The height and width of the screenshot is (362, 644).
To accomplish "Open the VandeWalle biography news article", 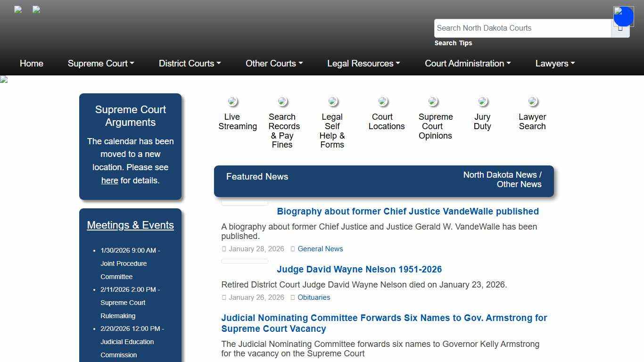I will [408, 211].
